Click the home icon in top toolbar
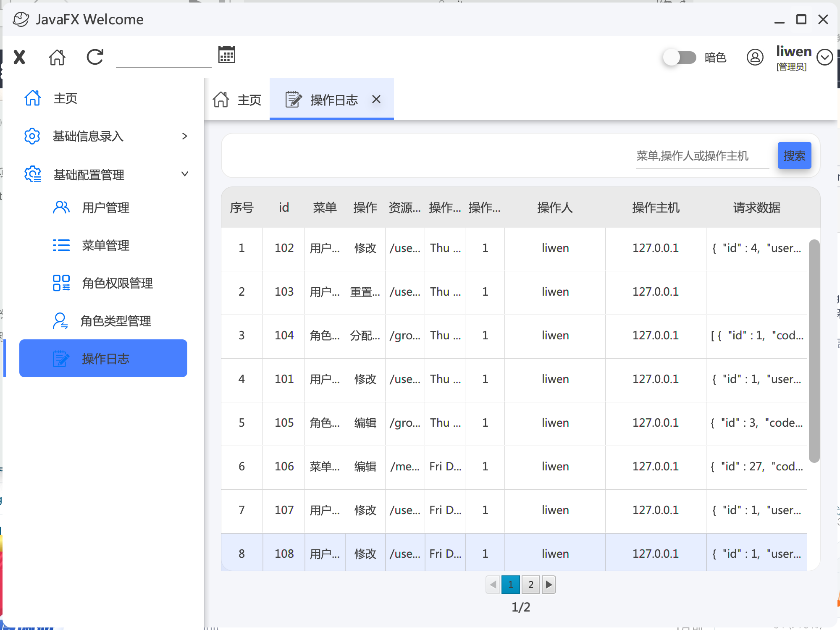The width and height of the screenshot is (840, 630). [x=57, y=57]
